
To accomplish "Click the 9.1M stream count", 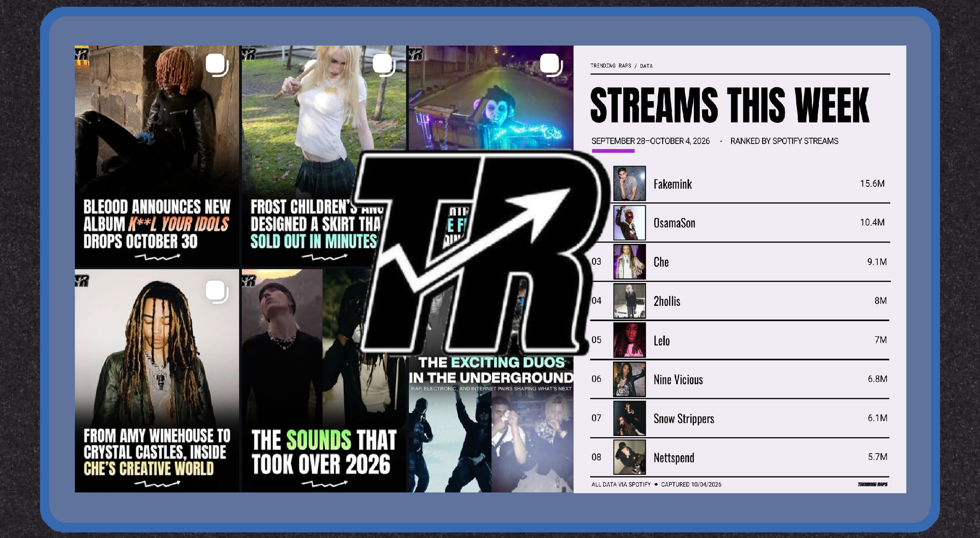I will pyautogui.click(x=877, y=262).
